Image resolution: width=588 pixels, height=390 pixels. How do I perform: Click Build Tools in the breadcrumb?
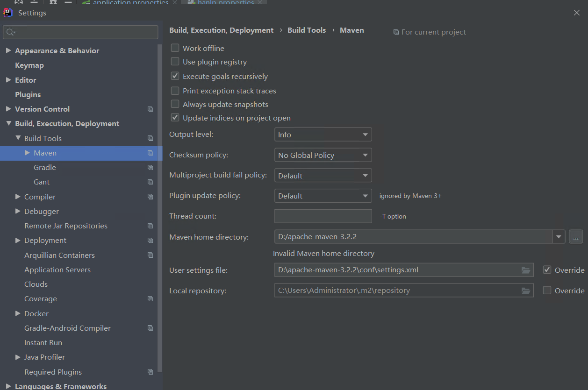(307, 30)
